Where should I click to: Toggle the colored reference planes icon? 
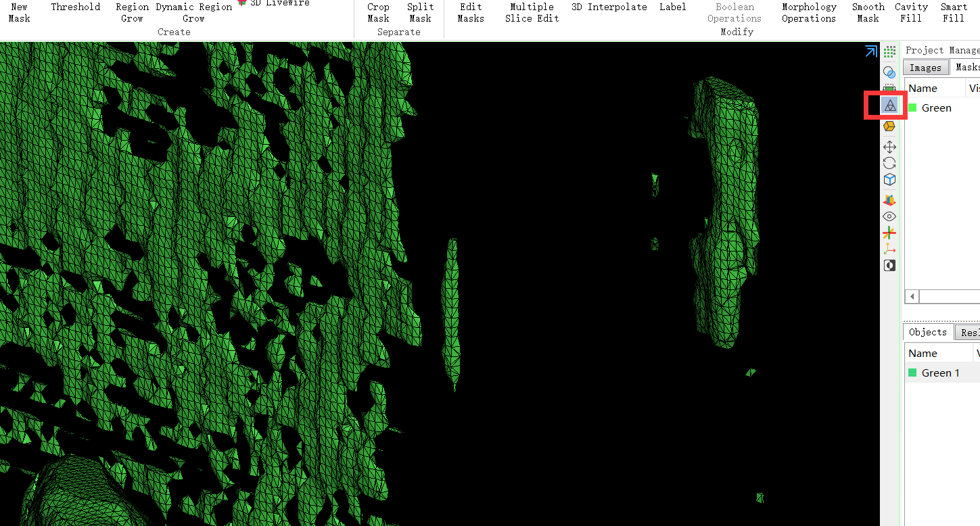pyautogui.click(x=890, y=200)
